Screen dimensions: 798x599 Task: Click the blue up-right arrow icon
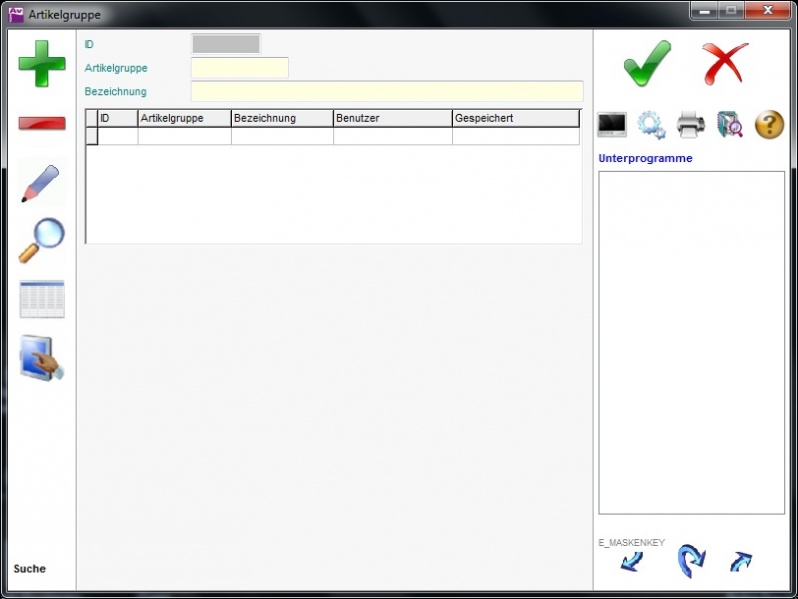pyautogui.click(x=741, y=562)
